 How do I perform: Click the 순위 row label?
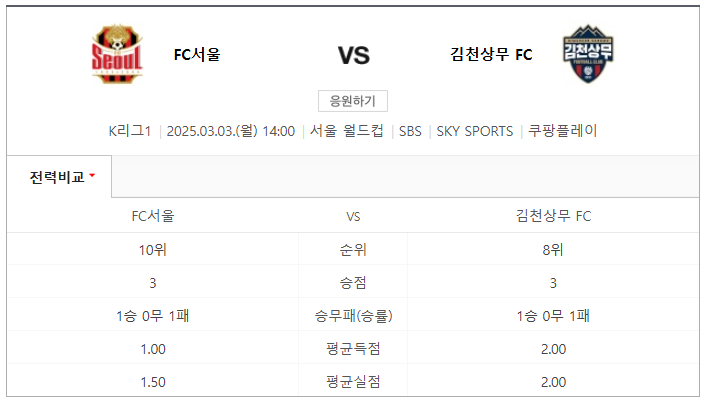353,250
